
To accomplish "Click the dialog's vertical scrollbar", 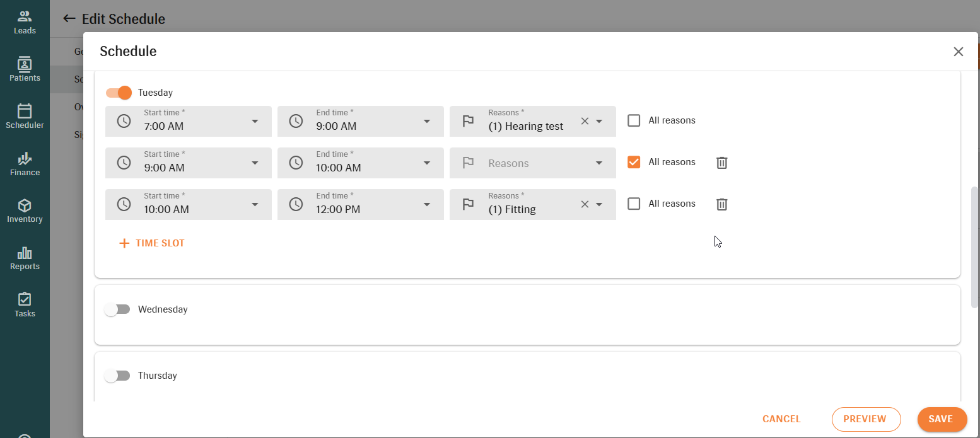I will point(975,246).
